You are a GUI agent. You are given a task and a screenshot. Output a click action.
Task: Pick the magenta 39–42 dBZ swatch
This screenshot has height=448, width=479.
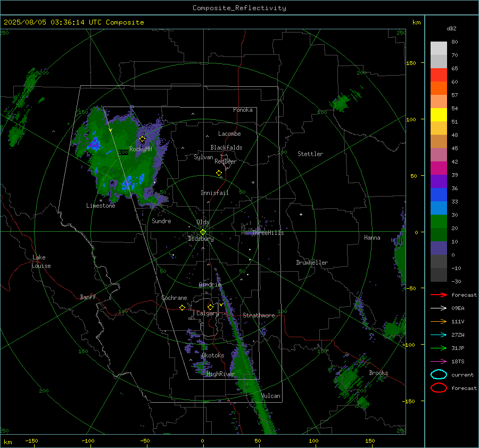click(x=439, y=168)
